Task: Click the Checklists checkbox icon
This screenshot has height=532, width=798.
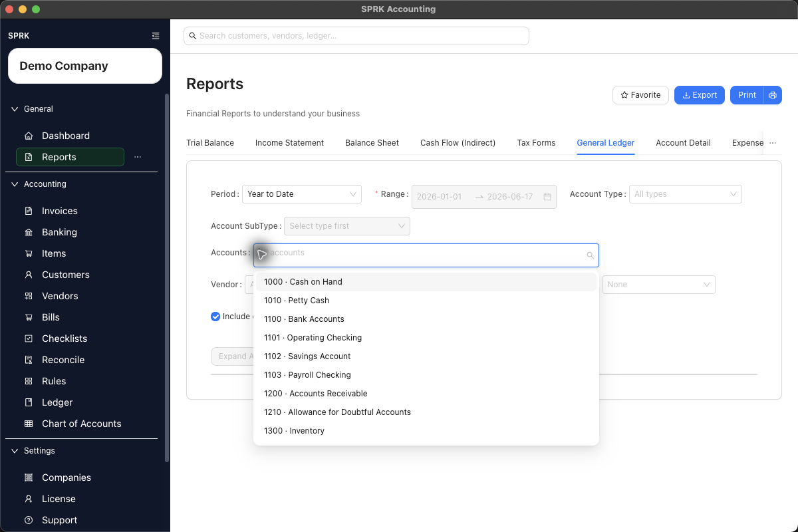Action: (29, 338)
